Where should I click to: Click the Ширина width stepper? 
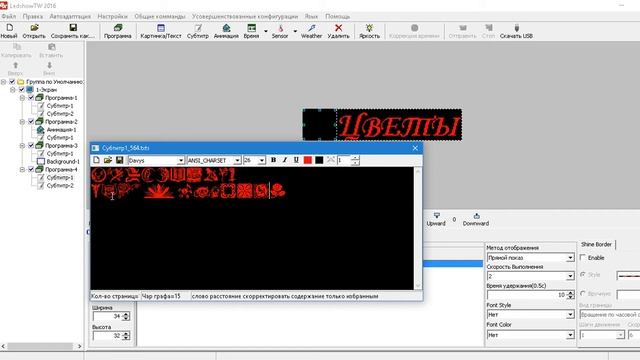(x=126, y=316)
